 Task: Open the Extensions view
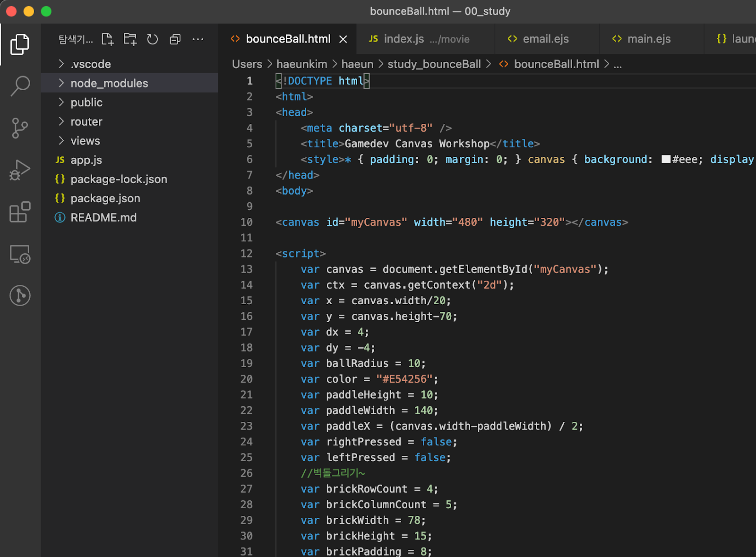pos(20,212)
